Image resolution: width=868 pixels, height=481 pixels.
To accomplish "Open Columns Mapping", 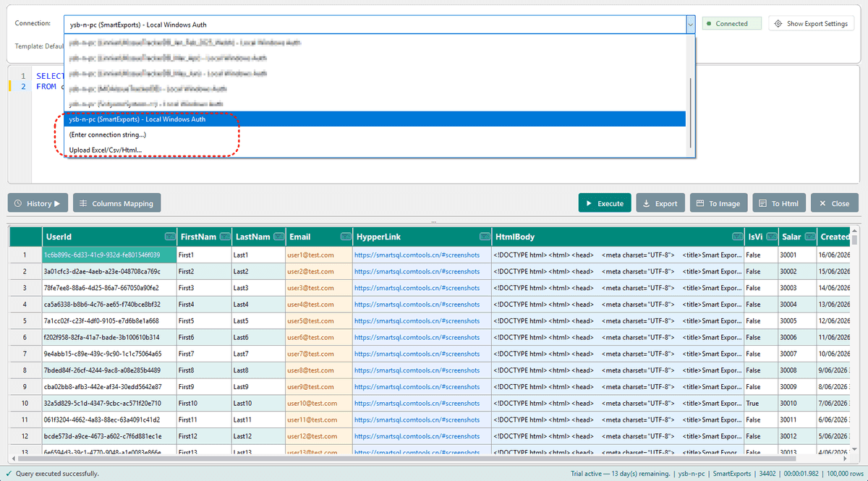I will (117, 203).
